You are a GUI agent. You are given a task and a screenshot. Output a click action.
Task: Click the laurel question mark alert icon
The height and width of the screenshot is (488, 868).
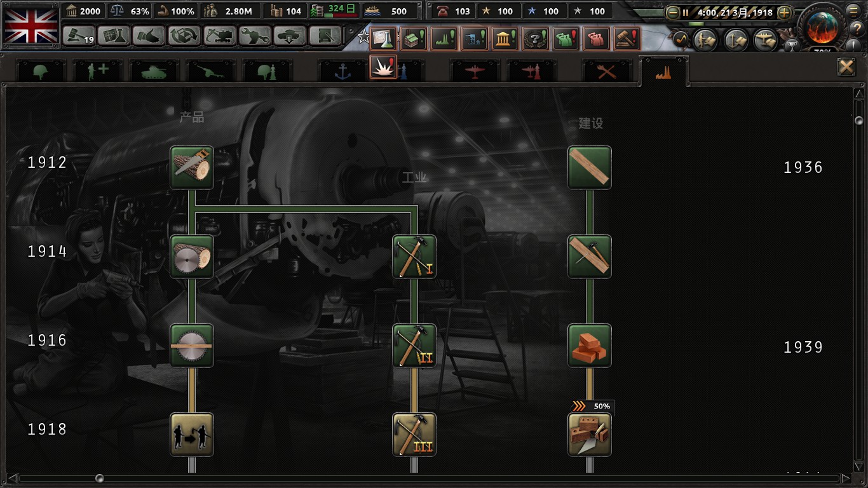pos(536,39)
